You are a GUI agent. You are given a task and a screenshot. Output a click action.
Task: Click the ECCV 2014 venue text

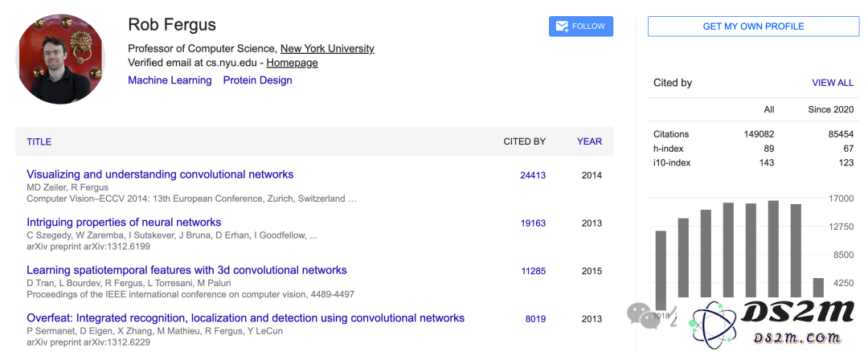191,199
